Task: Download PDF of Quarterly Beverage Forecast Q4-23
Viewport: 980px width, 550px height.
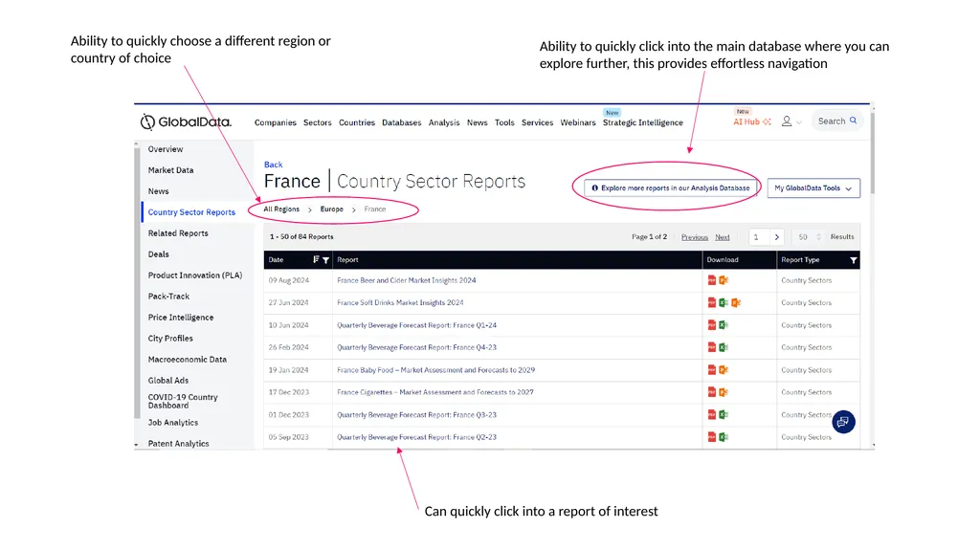Action: (x=711, y=347)
